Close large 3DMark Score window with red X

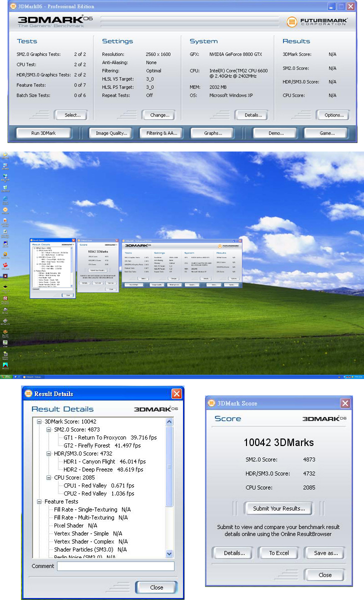coord(345,403)
